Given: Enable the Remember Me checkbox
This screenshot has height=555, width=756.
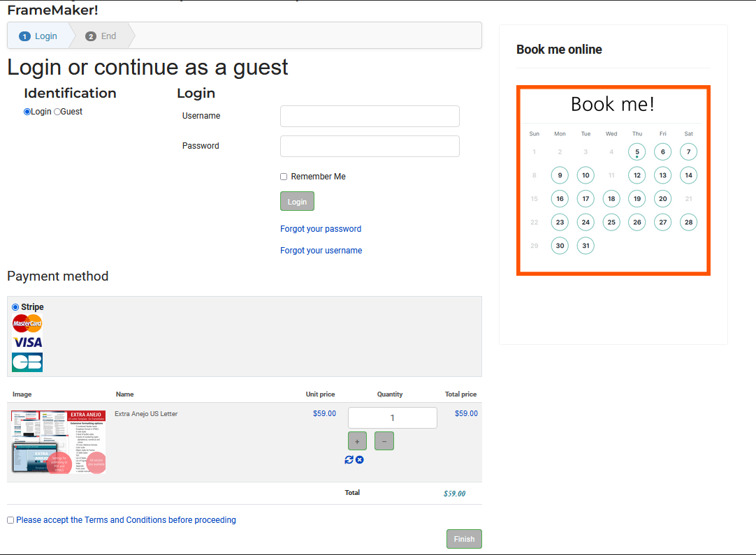Looking at the screenshot, I should (284, 177).
